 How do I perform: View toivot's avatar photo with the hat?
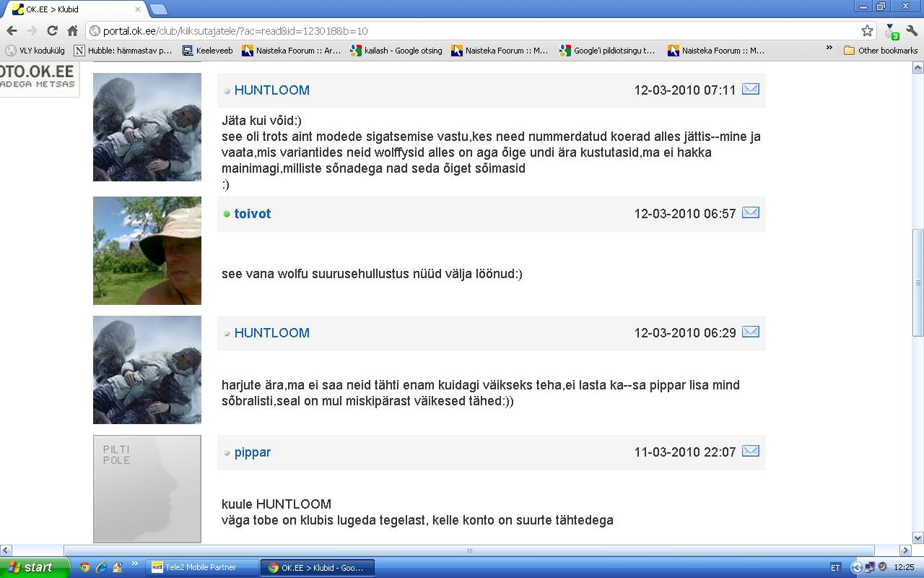tap(147, 250)
